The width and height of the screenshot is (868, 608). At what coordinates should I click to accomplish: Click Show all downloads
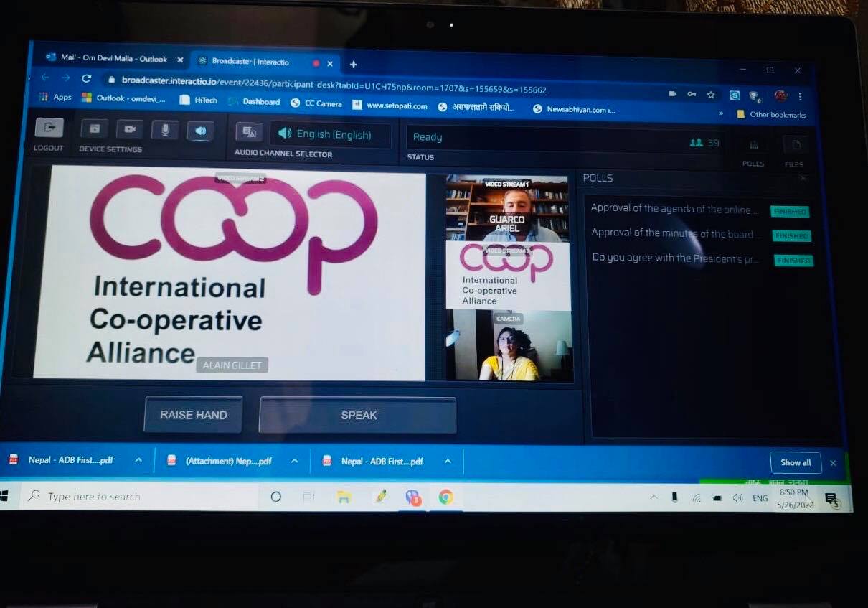pyautogui.click(x=795, y=462)
